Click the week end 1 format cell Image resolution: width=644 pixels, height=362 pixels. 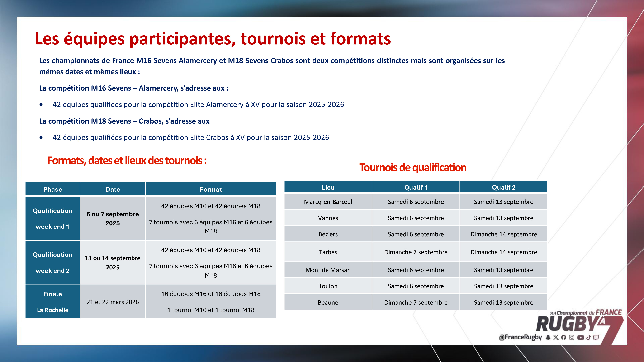(211, 219)
